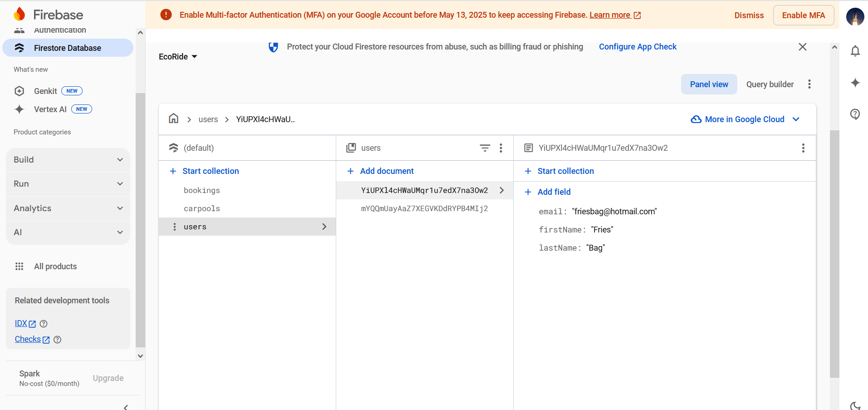The width and height of the screenshot is (868, 410).
Task: Open Learn more about MFA
Action: point(615,15)
